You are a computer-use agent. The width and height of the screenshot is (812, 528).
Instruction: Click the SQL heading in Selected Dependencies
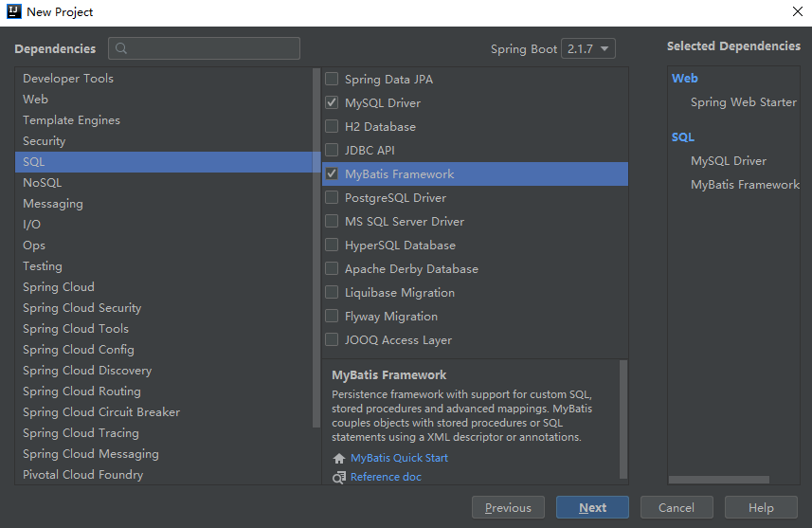coord(682,137)
